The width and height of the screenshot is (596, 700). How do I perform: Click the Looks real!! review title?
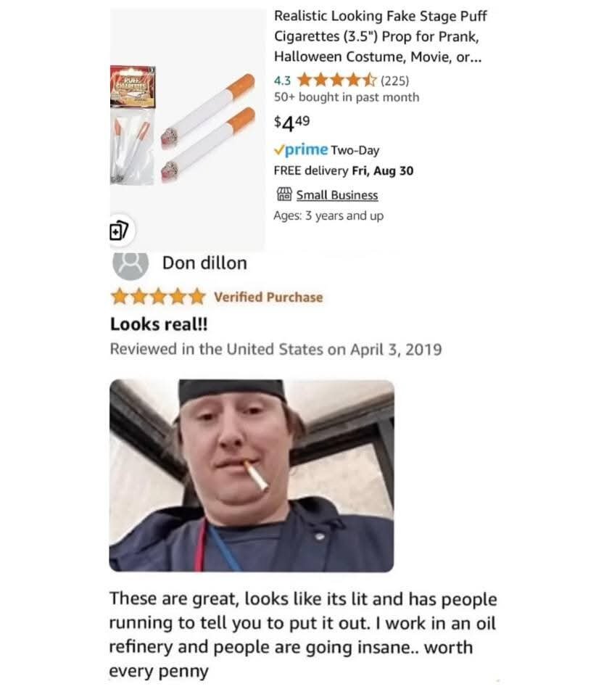pyautogui.click(x=159, y=324)
